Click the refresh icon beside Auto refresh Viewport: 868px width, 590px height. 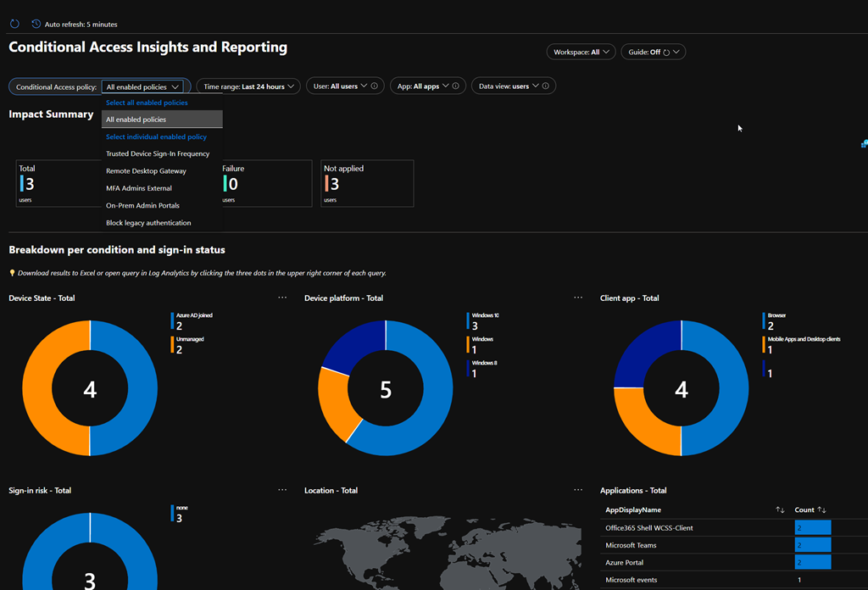(x=15, y=24)
